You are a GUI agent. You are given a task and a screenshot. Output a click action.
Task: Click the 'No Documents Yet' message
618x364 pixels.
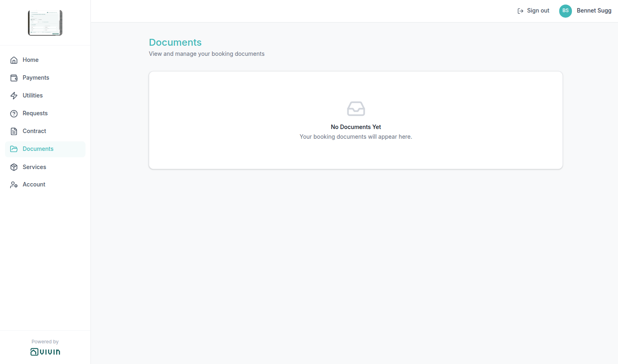pyautogui.click(x=356, y=127)
